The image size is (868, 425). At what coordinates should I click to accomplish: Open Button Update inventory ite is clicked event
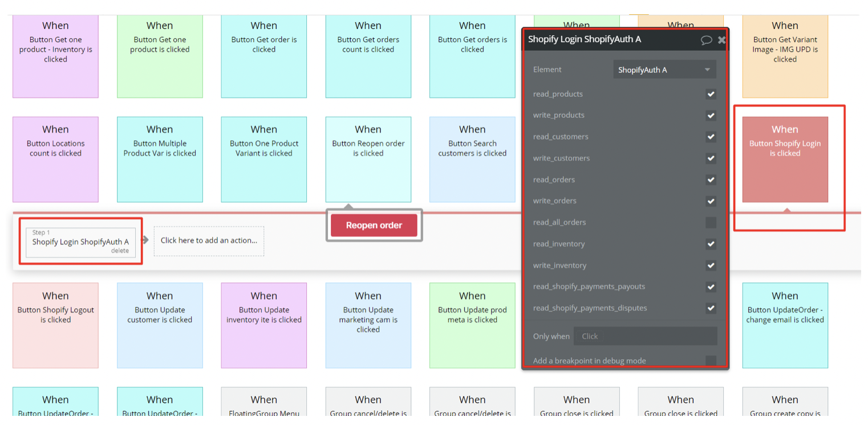[x=264, y=325]
